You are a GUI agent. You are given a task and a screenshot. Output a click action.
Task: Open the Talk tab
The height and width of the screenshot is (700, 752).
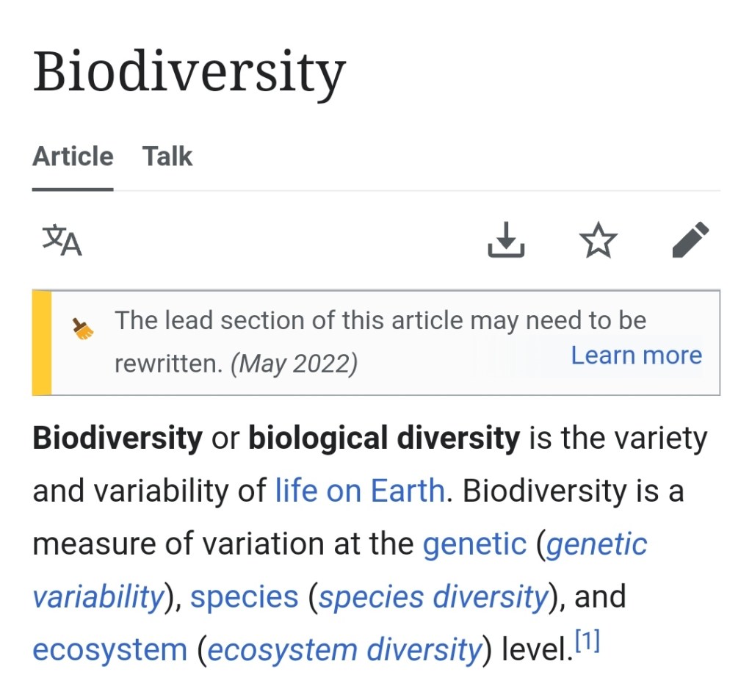tap(167, 156)
